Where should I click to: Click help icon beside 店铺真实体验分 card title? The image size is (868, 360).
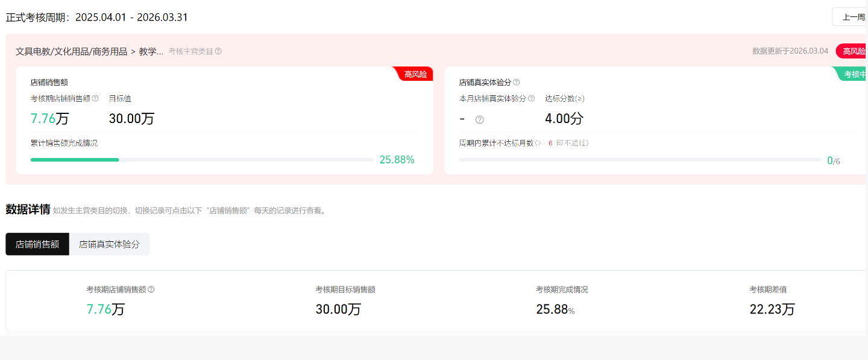pyautogui.click(x=517, y=82)
